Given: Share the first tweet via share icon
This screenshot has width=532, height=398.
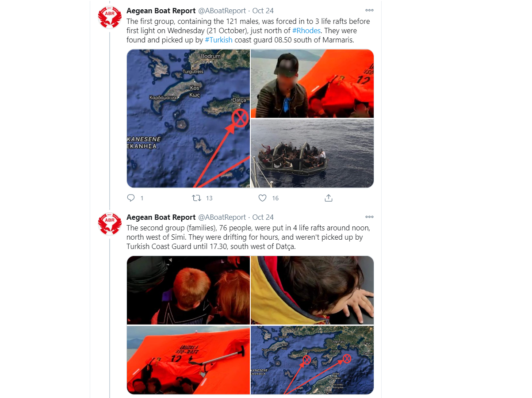Looking at the screenshot, I should click(328, 198).
